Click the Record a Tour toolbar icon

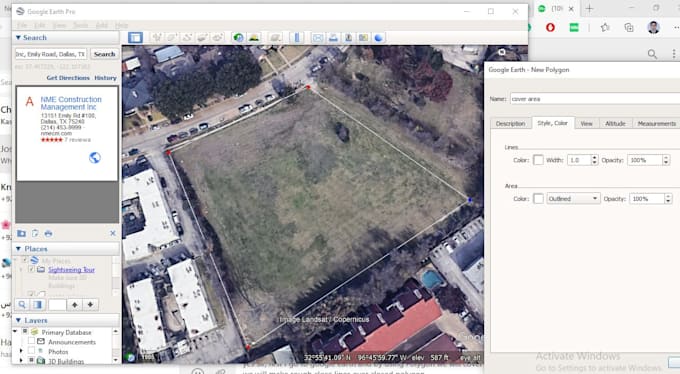pyautogui.click(x=217, y=38)
